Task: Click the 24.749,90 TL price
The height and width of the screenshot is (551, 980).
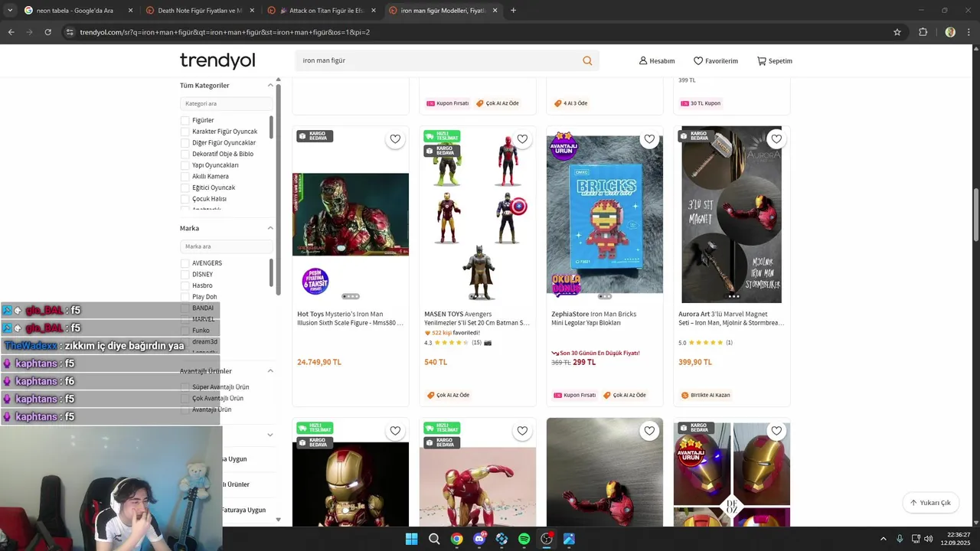Action: (319, 362)
